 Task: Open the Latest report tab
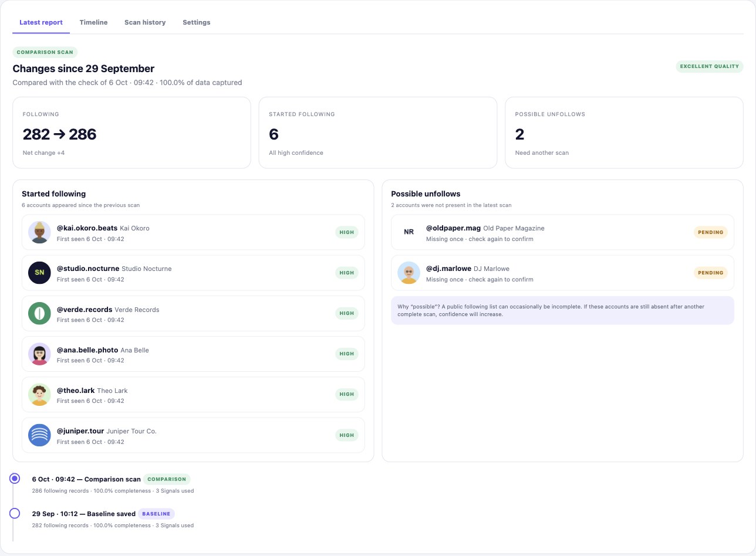tap(41, 22)
